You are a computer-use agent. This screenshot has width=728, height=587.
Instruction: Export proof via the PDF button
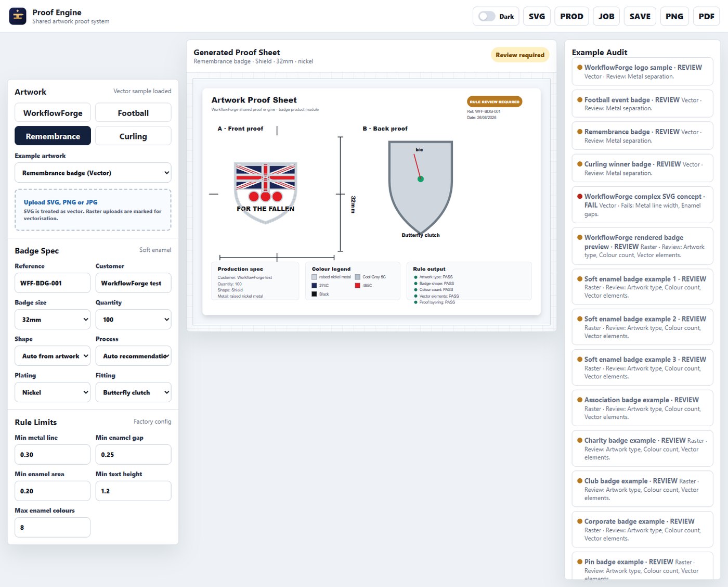[706, 17]
